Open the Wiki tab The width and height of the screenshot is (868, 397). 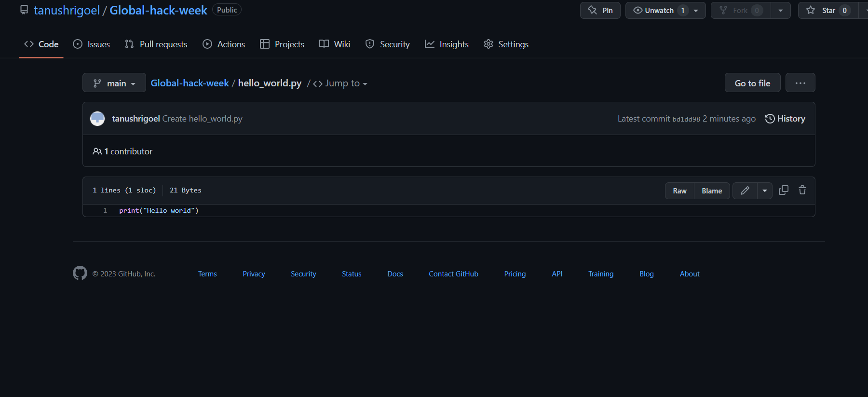(335, 44)
